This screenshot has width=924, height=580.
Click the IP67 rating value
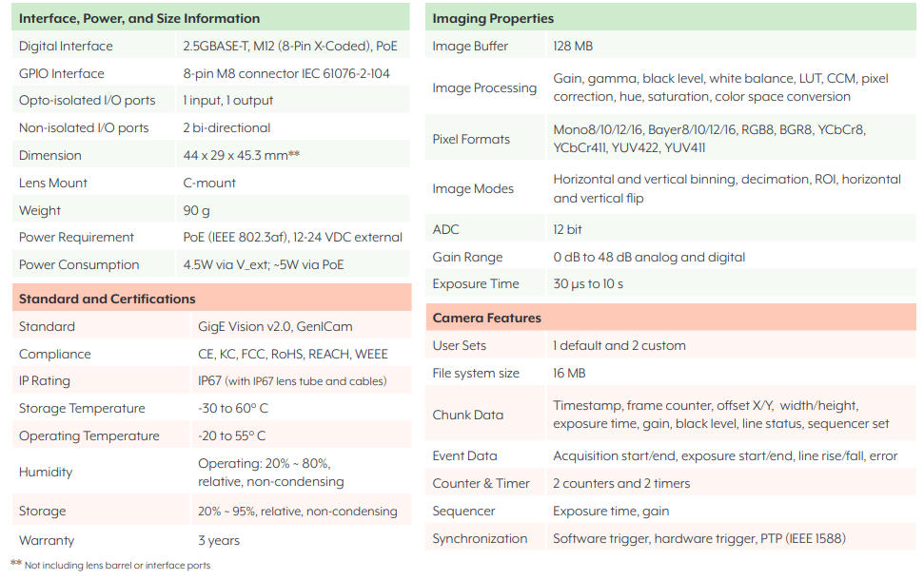[292, 381]
